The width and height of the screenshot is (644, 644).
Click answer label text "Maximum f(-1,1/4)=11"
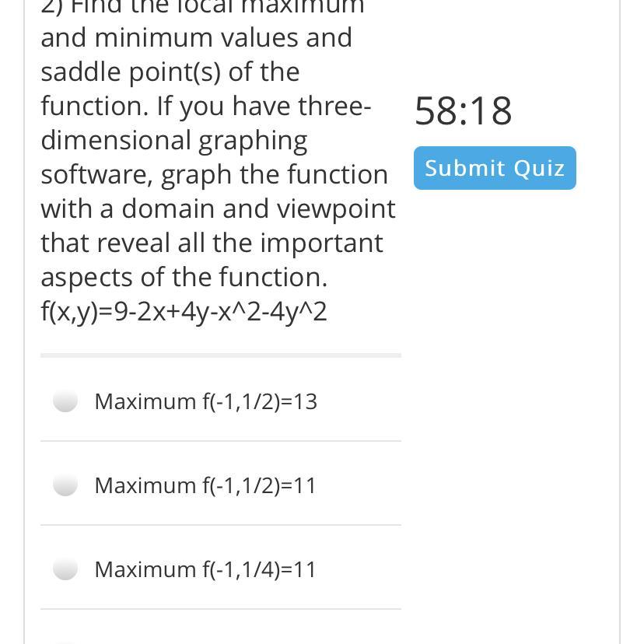tap(205, 569)
